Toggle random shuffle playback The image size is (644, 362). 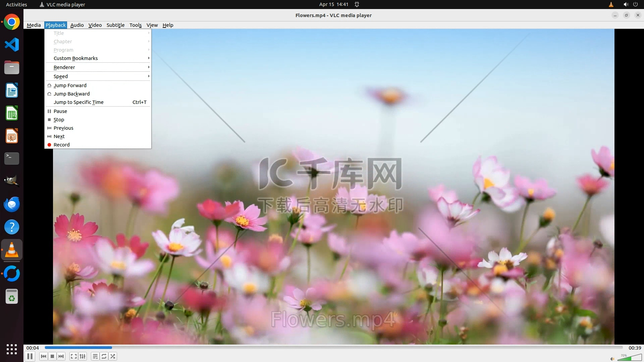[x=113, y=356]
